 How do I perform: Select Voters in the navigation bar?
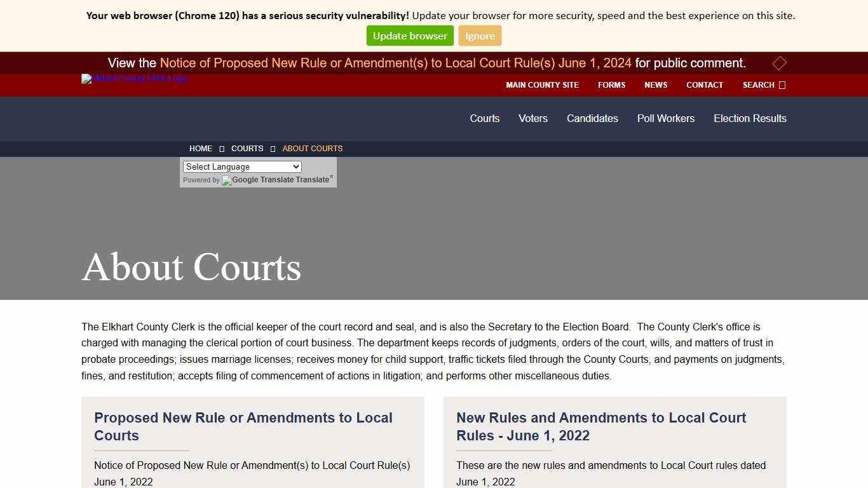point(532,118)
